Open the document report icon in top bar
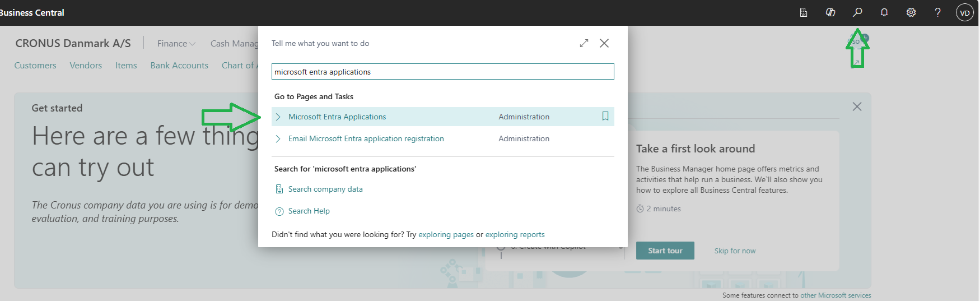 tap(804, 12)
